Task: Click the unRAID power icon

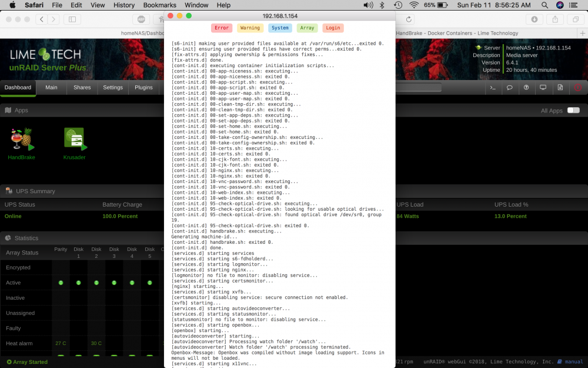Action: (x=578, y=88)
